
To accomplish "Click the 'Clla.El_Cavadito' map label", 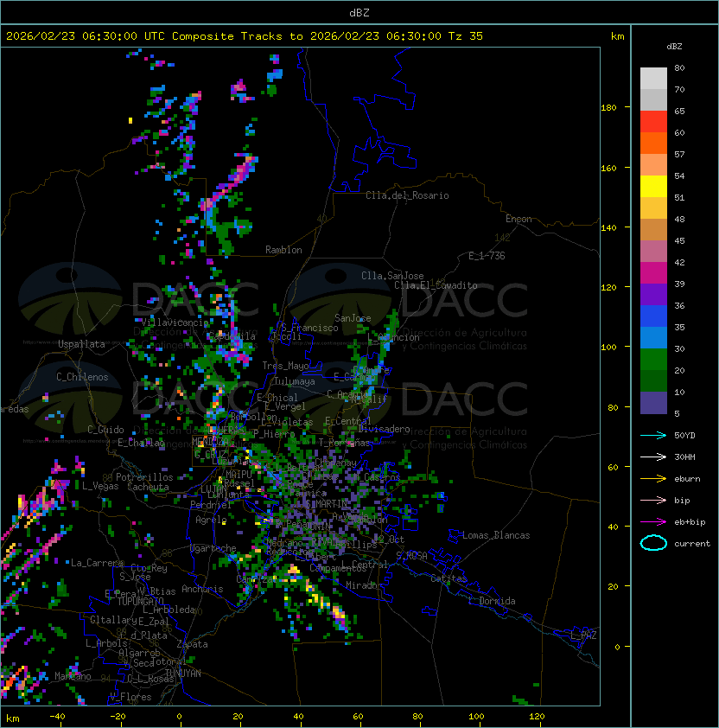I will tap(436, 285).
